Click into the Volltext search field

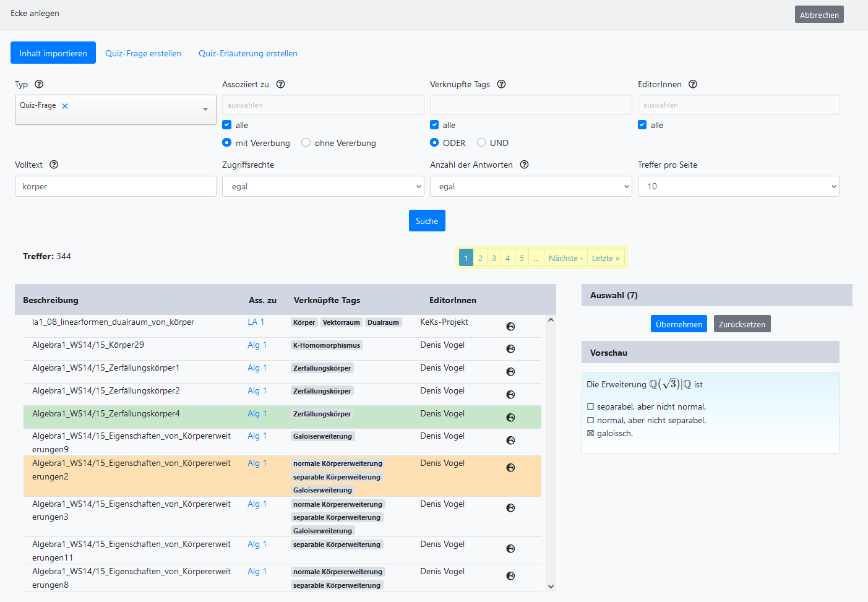click(116, 186)
